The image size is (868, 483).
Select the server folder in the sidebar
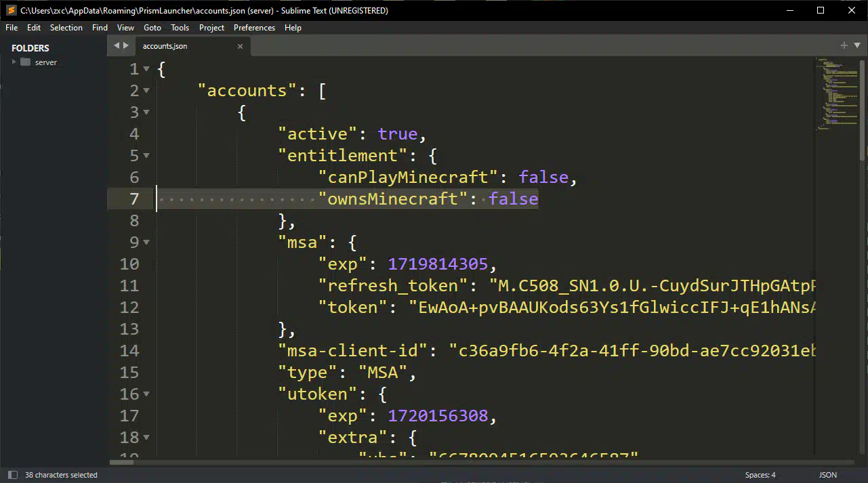pyautogui.click(x=46, y=62)
